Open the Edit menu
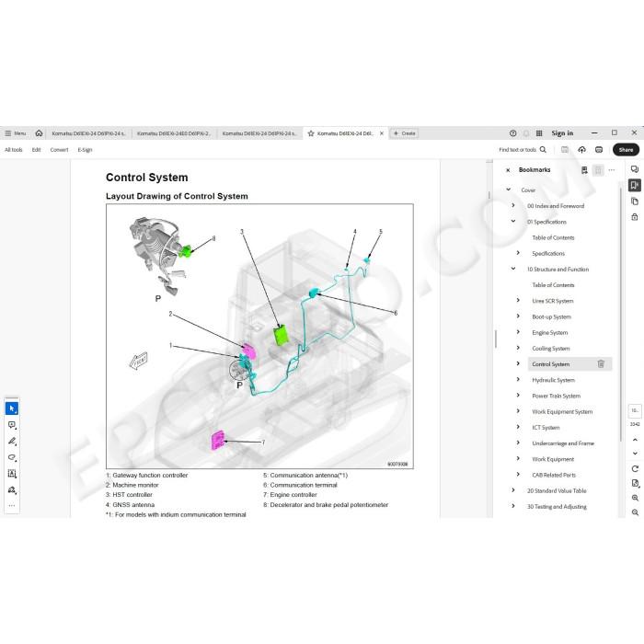644x644 pixels. pos(36,150)
